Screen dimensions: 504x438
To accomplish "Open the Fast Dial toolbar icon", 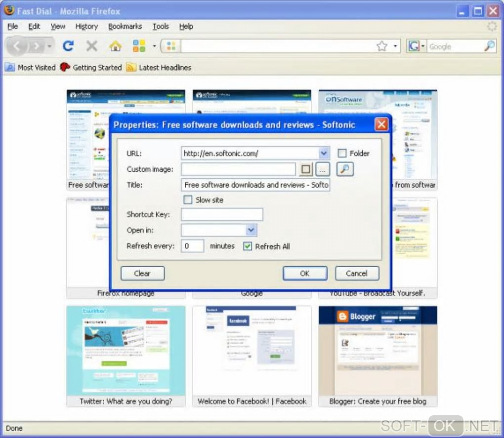I will click(139, 46).
